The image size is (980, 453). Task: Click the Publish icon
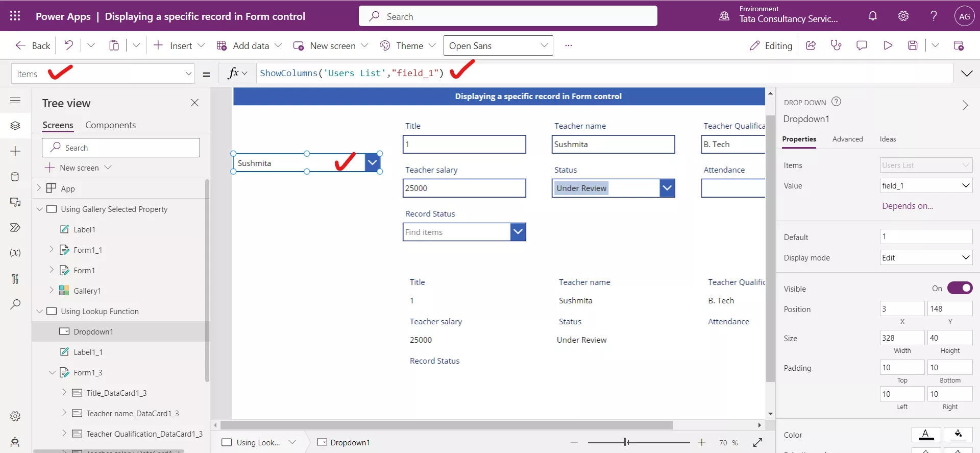(959, 45)
